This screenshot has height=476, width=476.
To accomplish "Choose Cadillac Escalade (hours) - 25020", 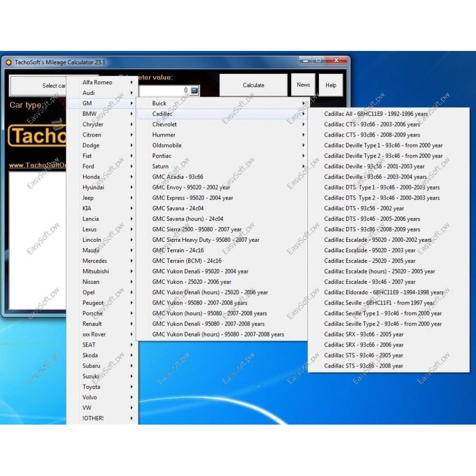I will tap(388, 271).
